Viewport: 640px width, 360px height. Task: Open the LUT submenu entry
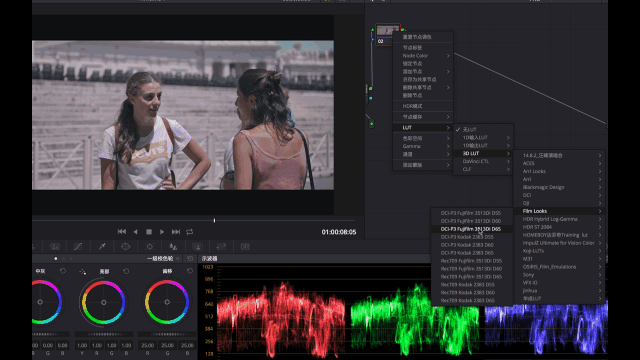[423, 128]
